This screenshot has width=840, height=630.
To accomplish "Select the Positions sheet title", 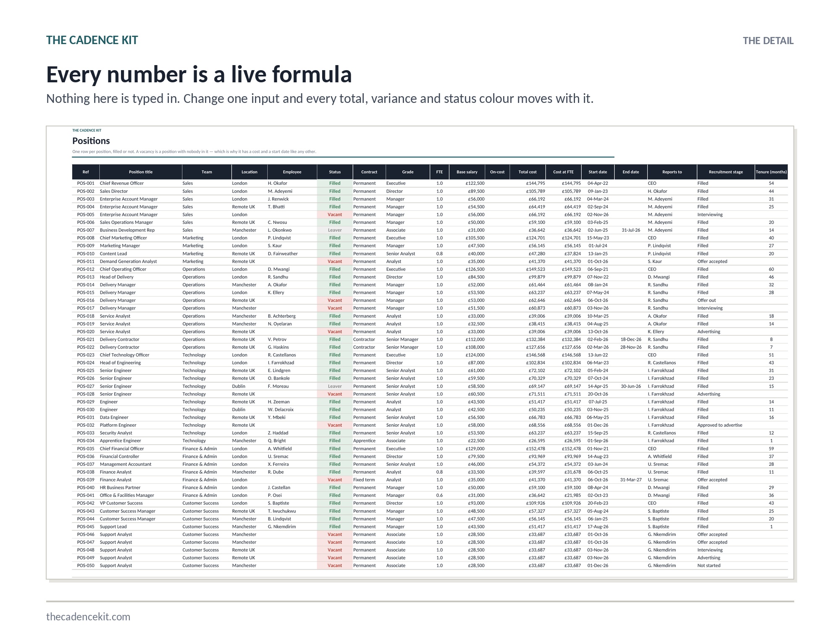I will click(x=91, y=141).
